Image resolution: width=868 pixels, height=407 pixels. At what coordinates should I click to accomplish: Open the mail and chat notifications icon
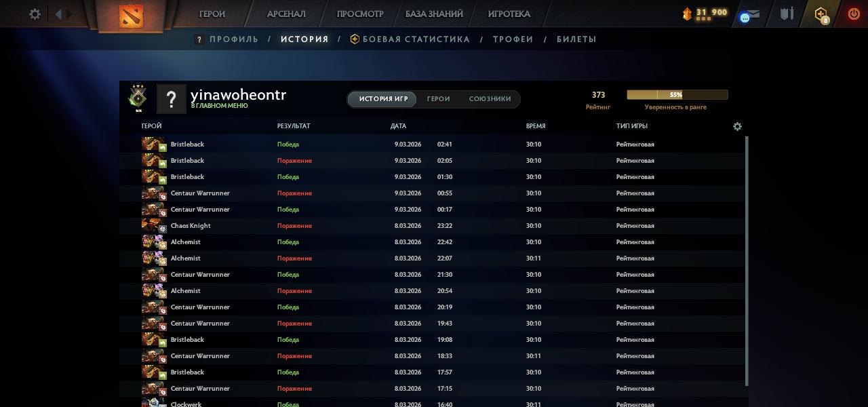[x=749, y=15]
